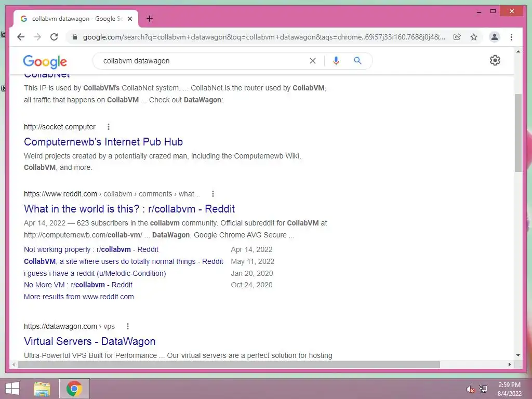Image resolution: width=532 pixels, height=399 pixels.
Task: Open 'Not working properly : r/collabvm' link
Action: click(x=91, y=250)
